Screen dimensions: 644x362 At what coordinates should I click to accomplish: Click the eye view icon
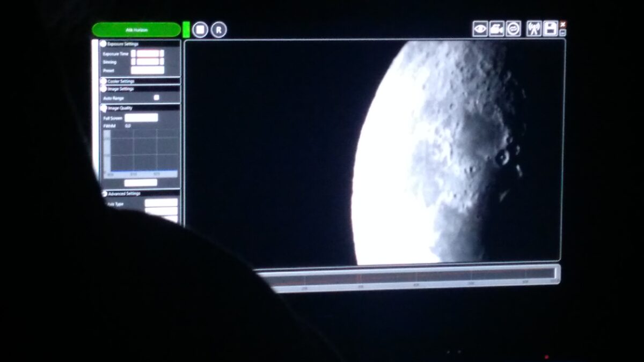coord(480,28)
